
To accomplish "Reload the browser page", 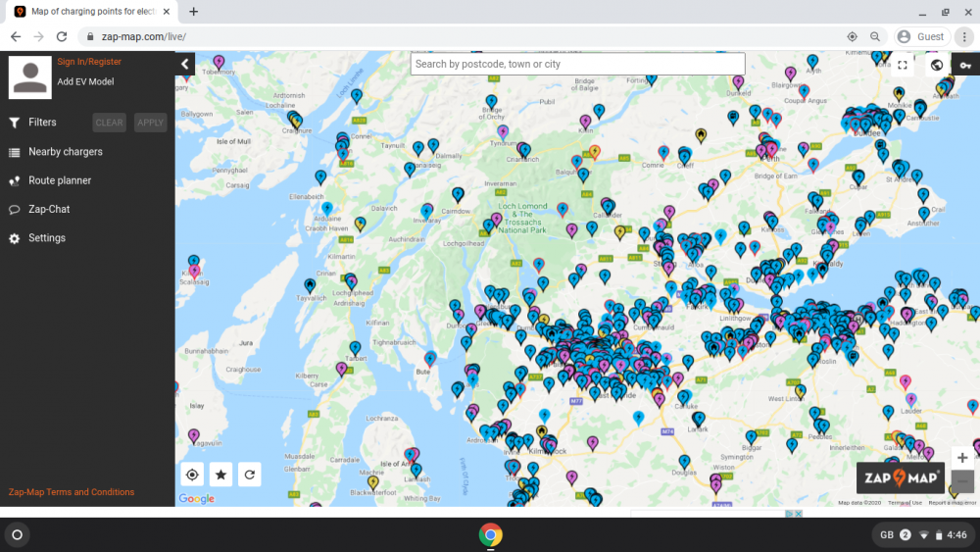I will point(61,37).
